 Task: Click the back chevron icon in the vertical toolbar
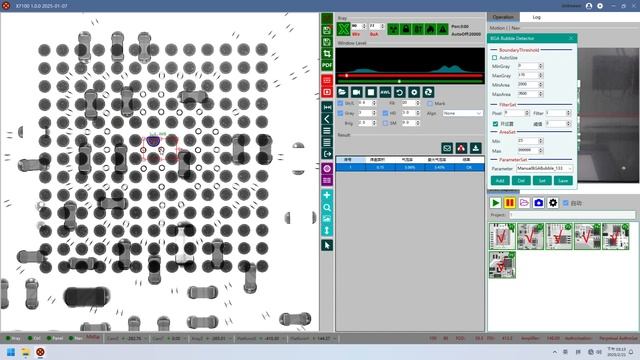327,119
